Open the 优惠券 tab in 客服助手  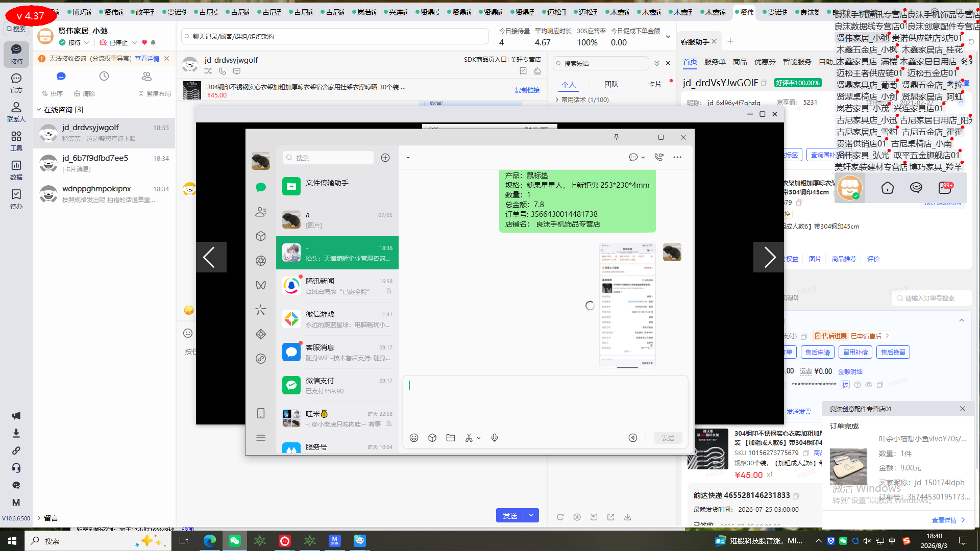[x=765, y=62]
